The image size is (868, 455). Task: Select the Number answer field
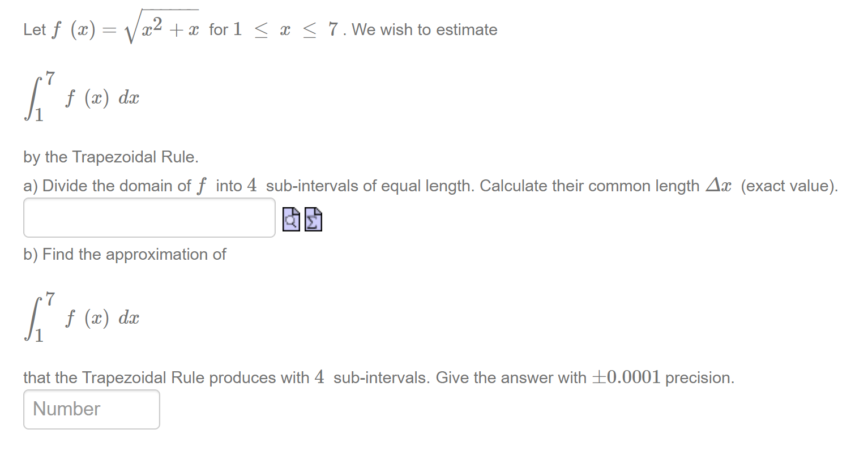92,409
